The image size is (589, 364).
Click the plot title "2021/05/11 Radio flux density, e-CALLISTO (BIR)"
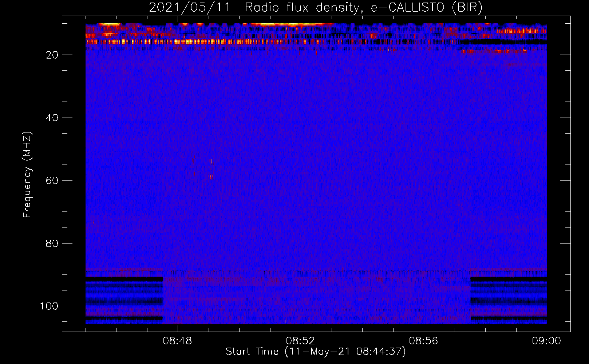316,8
